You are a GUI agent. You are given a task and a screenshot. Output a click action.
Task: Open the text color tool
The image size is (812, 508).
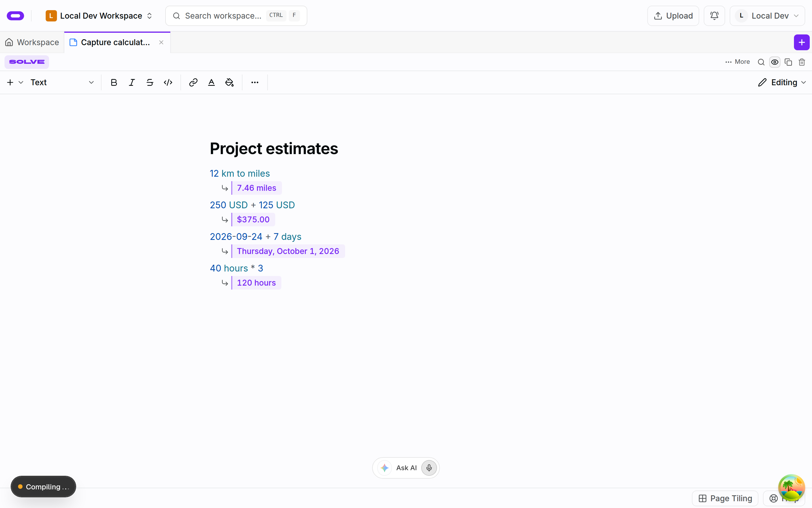coord(211,82)
